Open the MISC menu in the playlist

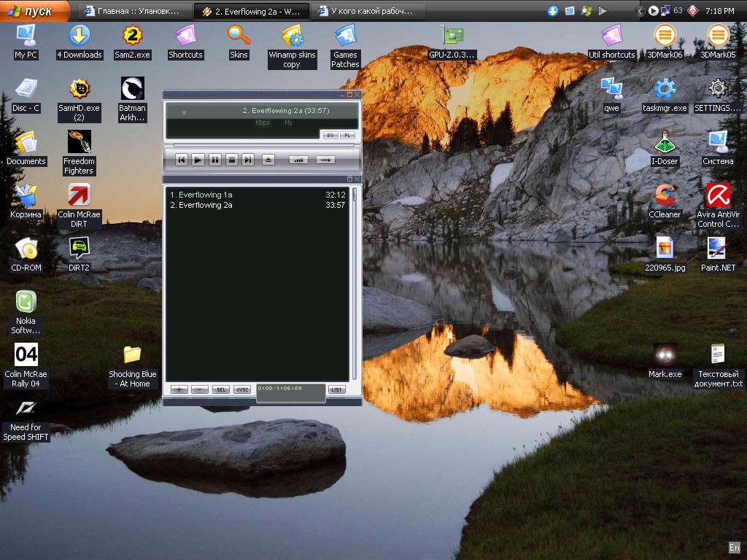244,389
